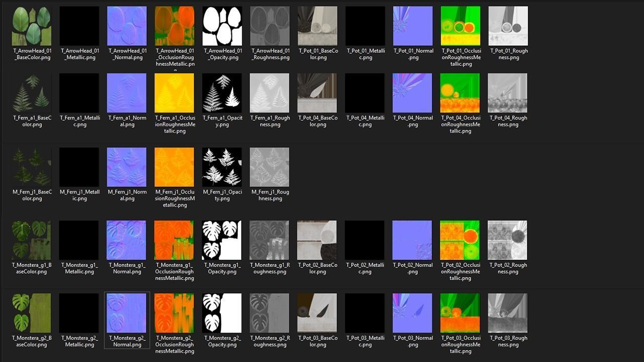Select T_Pot_01_Roughness.png file
The image size is (644, 362).
coord(508,26)
